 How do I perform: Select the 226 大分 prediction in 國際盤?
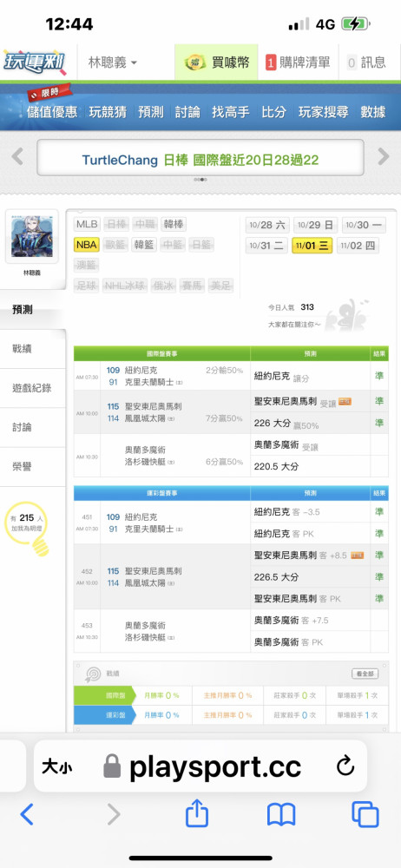coord(272,423)
